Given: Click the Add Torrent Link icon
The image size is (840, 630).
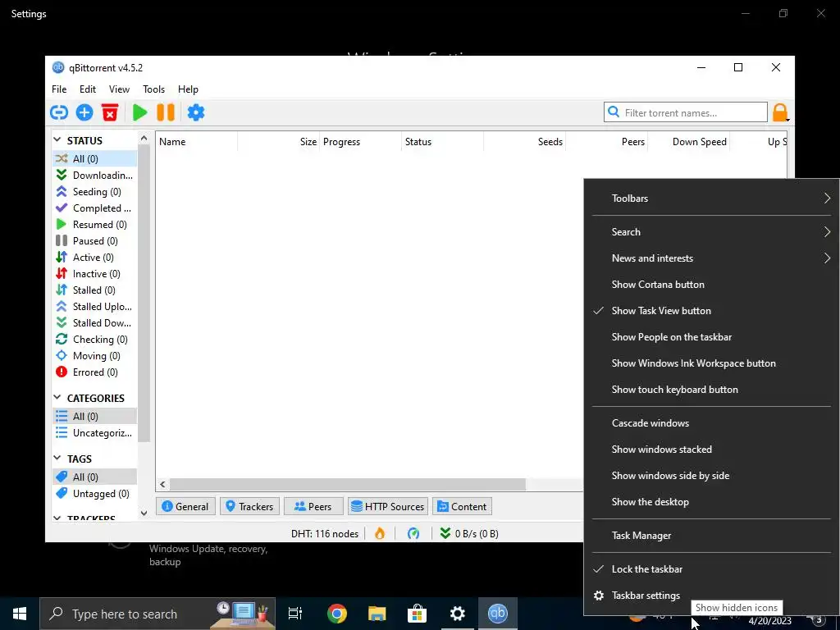Looking at the screenshot, I should 59,112.
